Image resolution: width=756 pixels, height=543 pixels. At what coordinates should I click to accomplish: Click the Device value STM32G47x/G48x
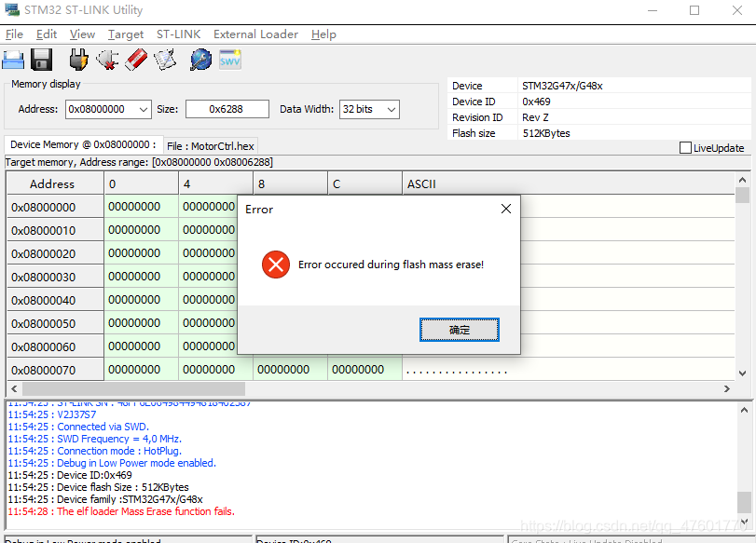click(562, 86)
